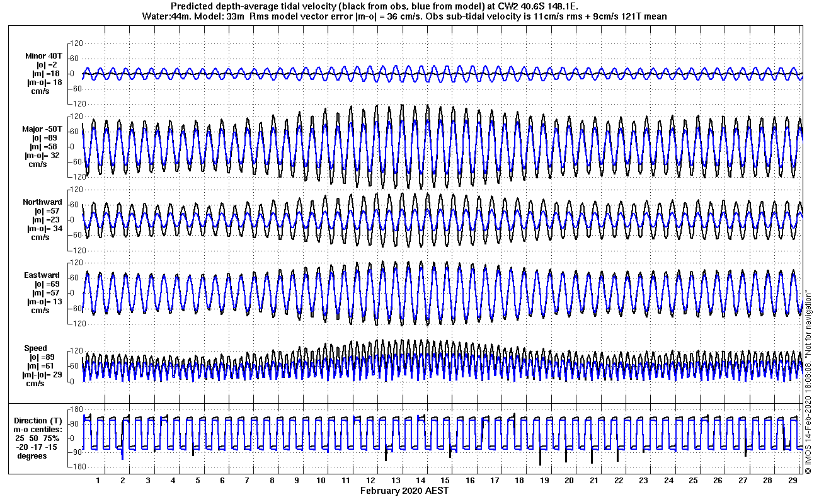Select the 'Direction (T)' panel label
The image size is (819, 504).
(39, 420)
